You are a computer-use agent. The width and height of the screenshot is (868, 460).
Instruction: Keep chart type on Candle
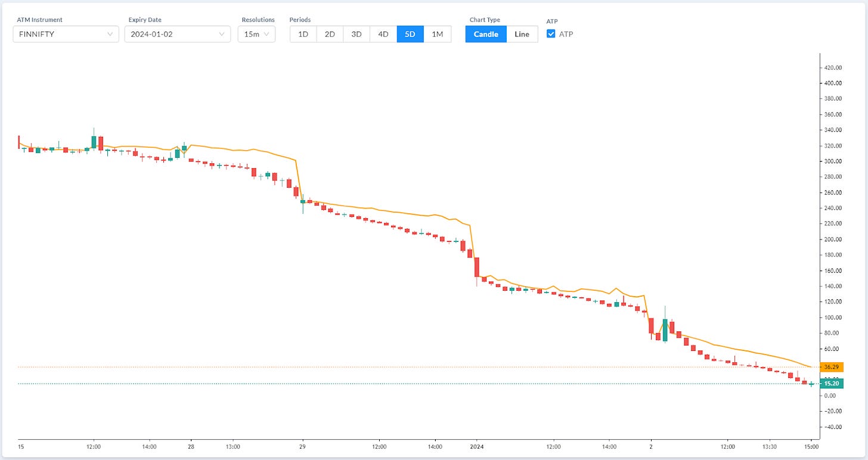click(x=485, y=34)
